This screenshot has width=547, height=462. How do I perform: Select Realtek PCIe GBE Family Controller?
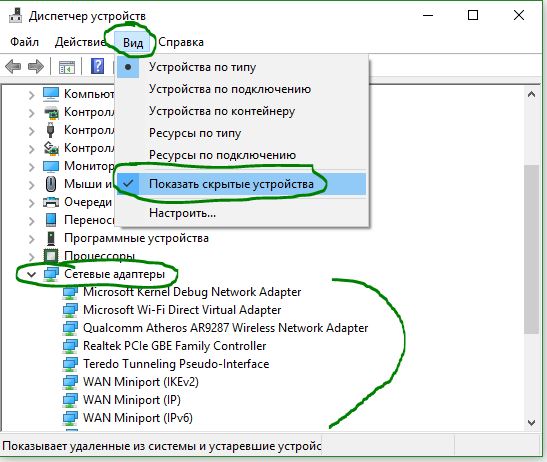click(174, 346)
